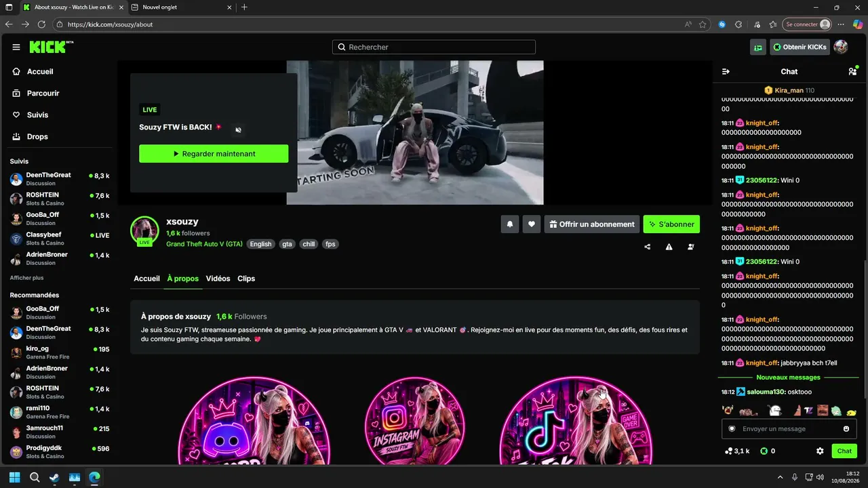Click Offrir un abonnement button
The height and width of the screenshot is (488, 868).
point(591,224)
